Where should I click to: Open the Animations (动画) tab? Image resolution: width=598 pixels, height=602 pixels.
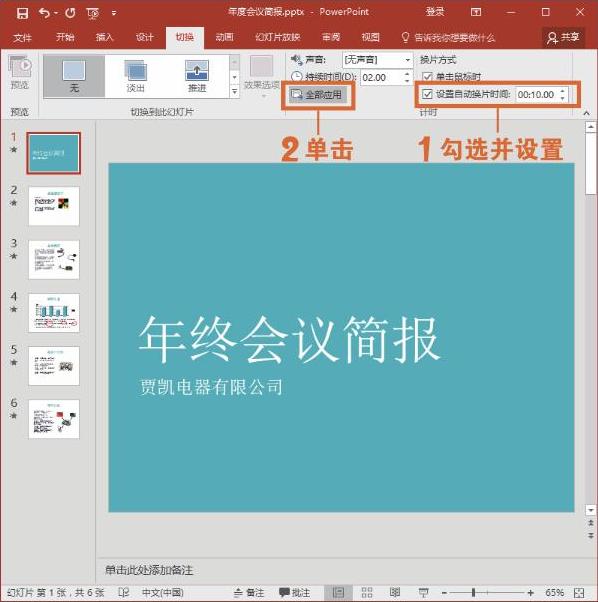(225, 37)
